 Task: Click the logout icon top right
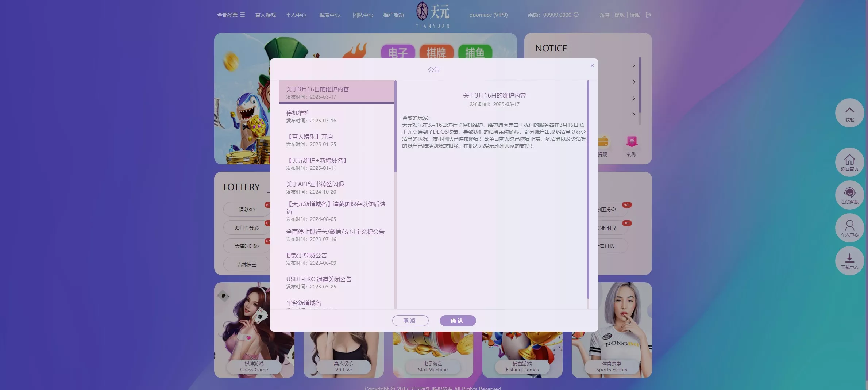(x=649, y=15)
